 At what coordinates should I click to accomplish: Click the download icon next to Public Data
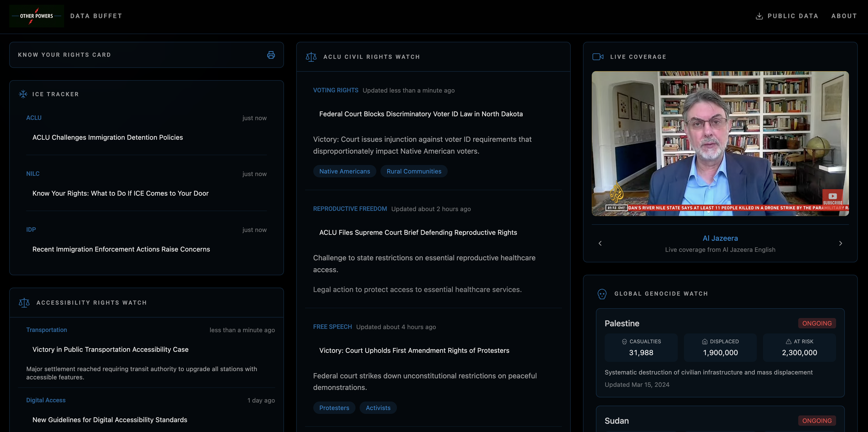pyautogui.click(x=759, y=16)
